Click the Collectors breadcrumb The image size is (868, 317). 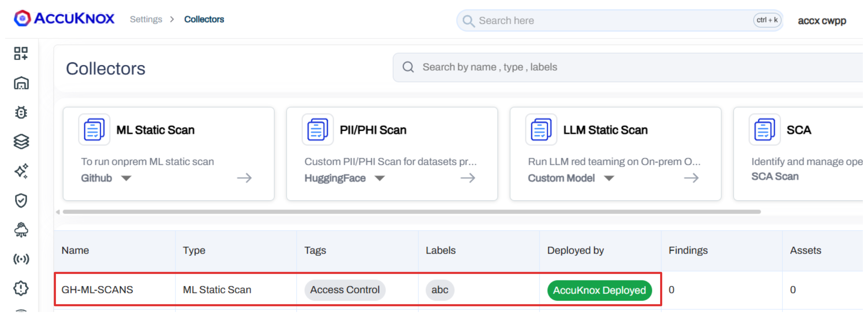click(204, 19)
